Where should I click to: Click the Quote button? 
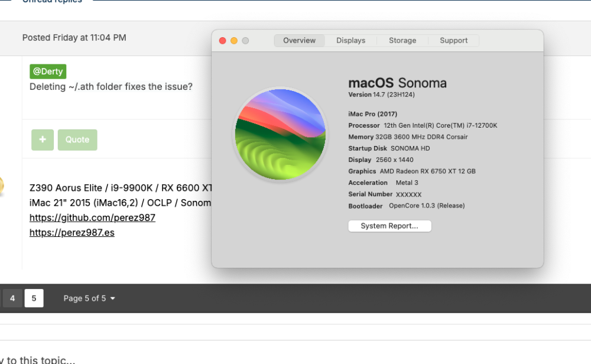point(77,140)
